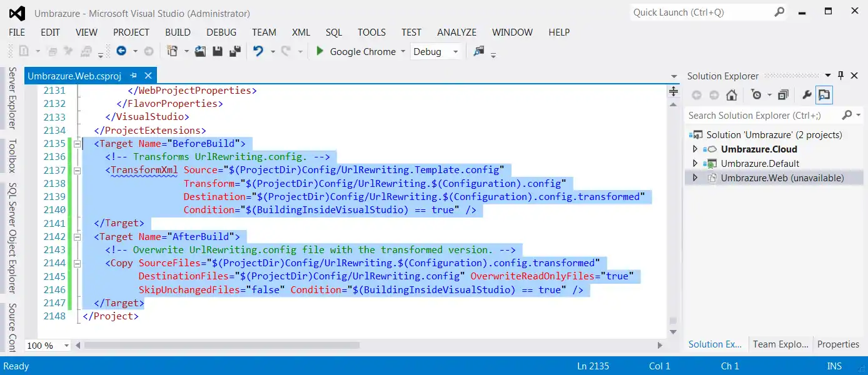Click the Navigate Forward grey arrow
868x375 pixels.
tap(149, 52)
